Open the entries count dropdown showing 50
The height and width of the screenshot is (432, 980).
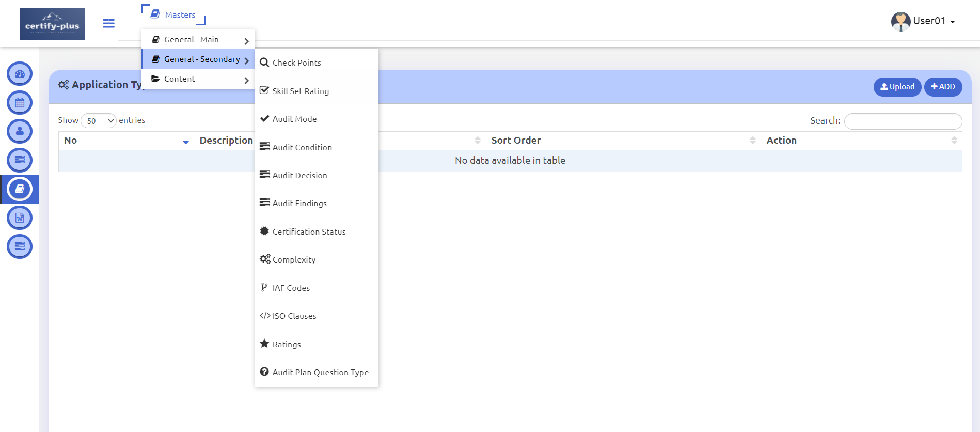click(99, 121)
